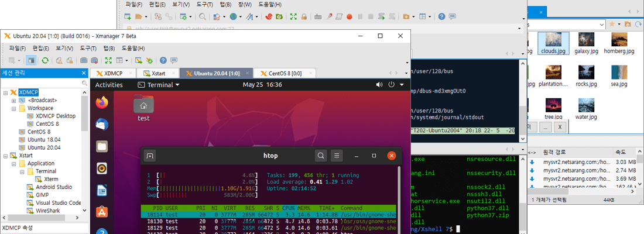The height and width of the screenshot is (234, 644).
Task: Click the camera with red dot icon
Action: point(94,60)
